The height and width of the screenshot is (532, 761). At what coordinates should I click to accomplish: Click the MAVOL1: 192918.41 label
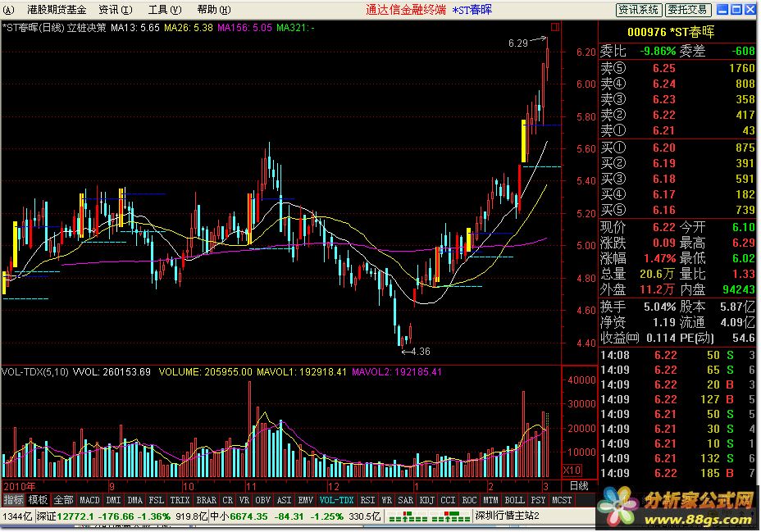(302, 372)
